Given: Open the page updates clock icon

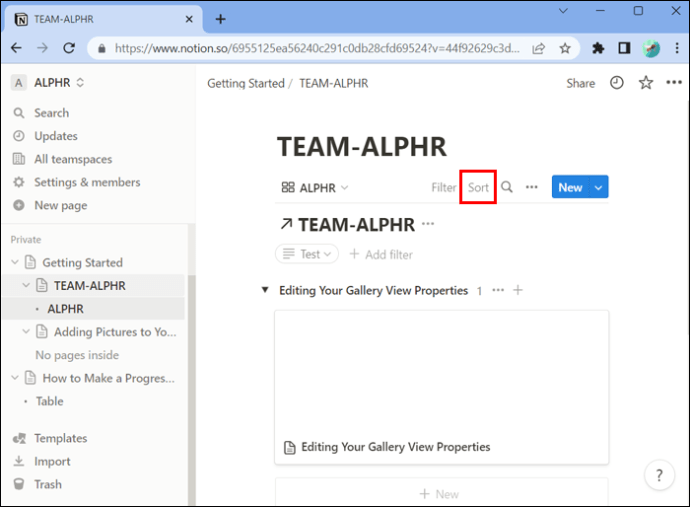Looking at the screenshot, I should (x=617, y=83).
